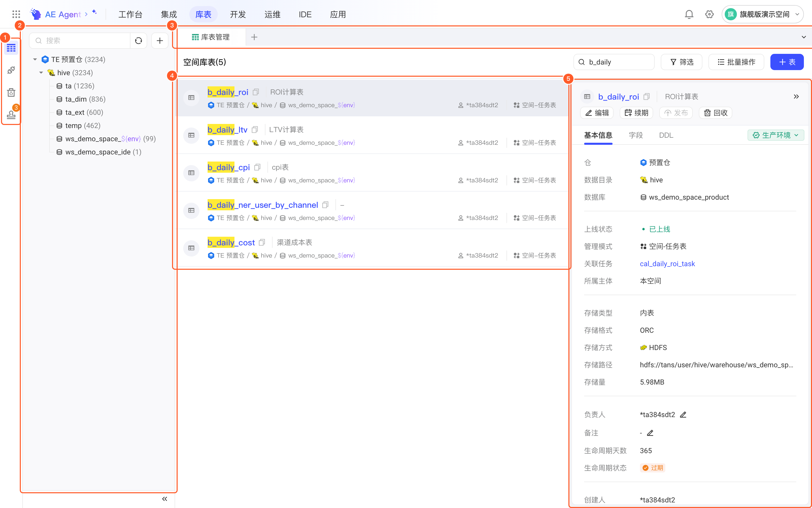Open the 生产环境 environment dropdown

pyautogui.click(x=776, y=135)
